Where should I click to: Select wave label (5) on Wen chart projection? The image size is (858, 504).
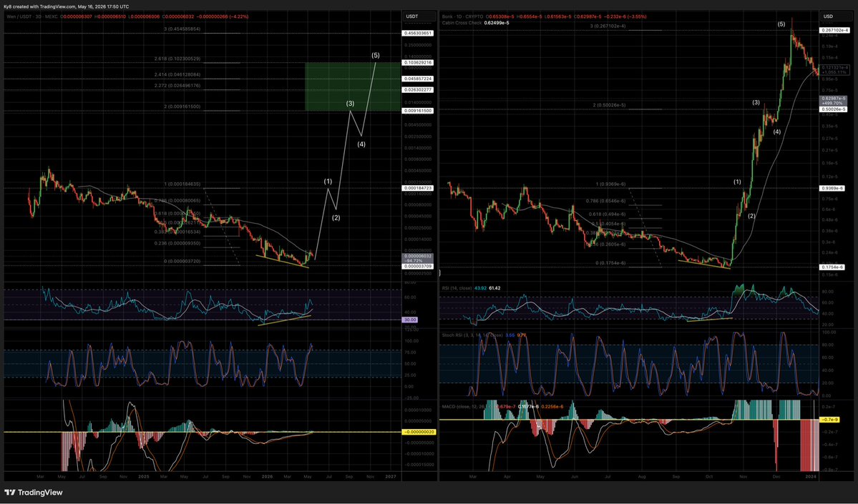pos(376,55)
